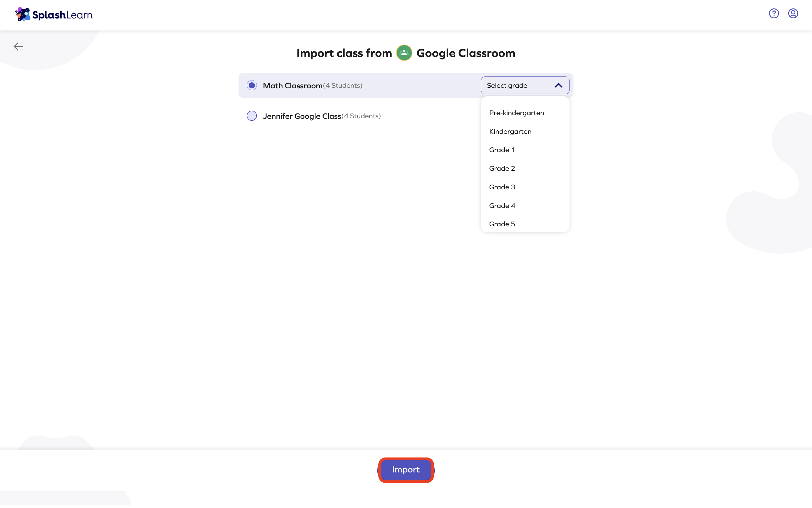Click the Google Classroom icon in heading

pyautogui.click(x=404, y=53)
